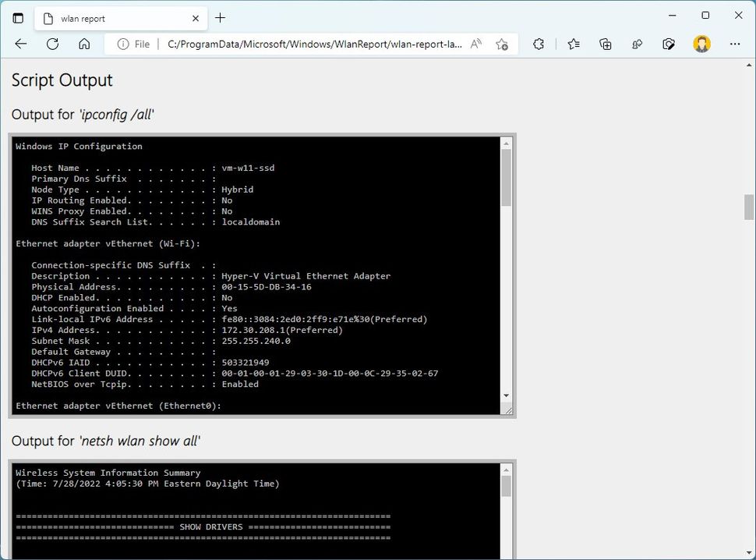Open the Extensions menu
Viewport: 756px width, 560px height.
coord(539,44)
